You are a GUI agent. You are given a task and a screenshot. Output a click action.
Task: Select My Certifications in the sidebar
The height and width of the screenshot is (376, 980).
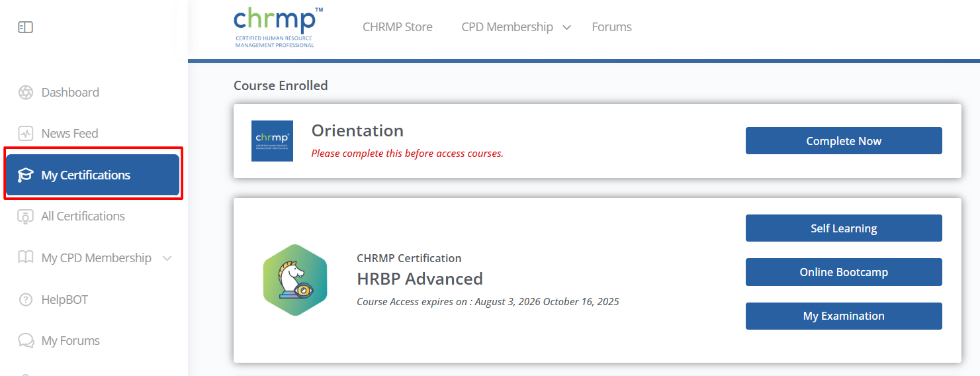pos(93,175)
